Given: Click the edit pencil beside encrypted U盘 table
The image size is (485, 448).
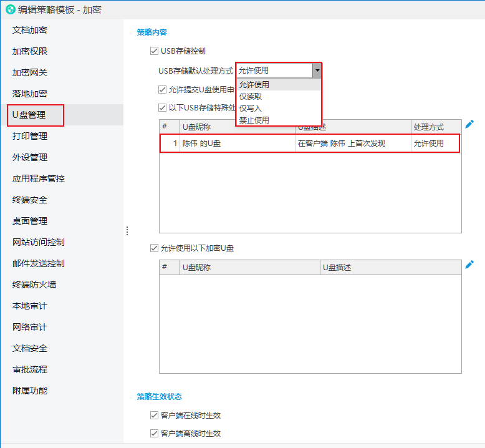Looking at the screenshot, I should point(469,265).
